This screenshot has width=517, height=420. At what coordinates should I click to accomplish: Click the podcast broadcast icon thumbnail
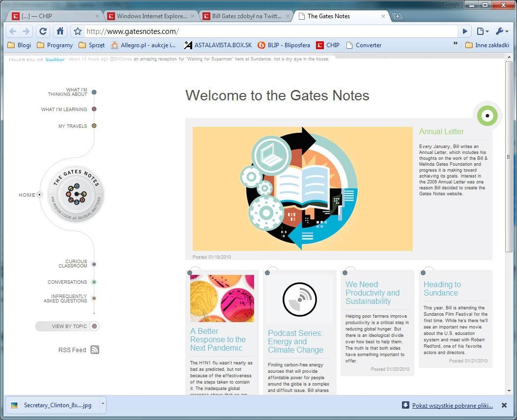point(299,300)
